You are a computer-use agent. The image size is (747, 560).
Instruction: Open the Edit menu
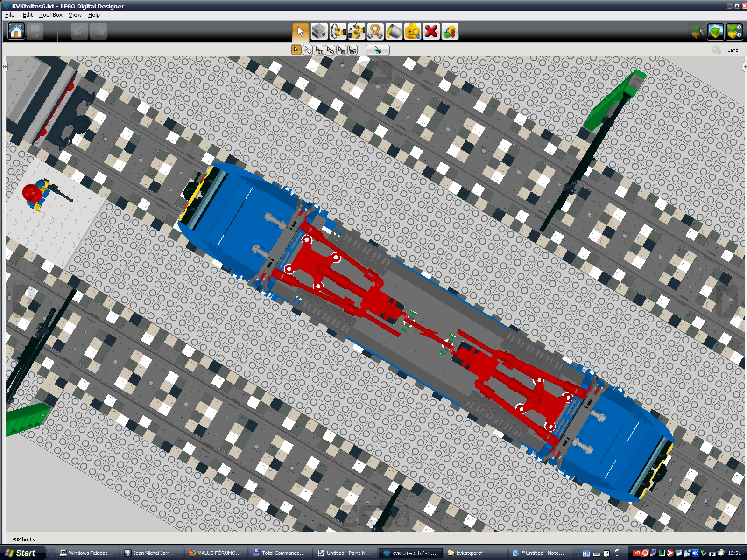tap(28, 15)
